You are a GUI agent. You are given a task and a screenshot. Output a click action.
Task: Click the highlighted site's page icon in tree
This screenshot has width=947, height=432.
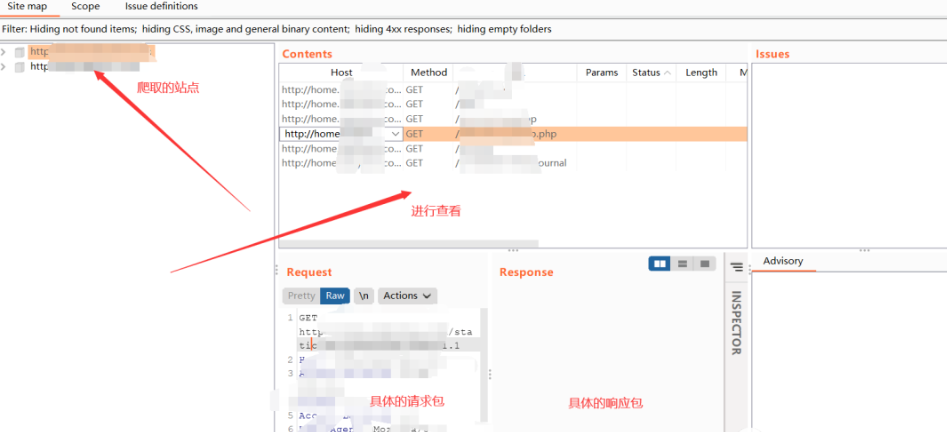pyautogui.click(x=20, y=53)
